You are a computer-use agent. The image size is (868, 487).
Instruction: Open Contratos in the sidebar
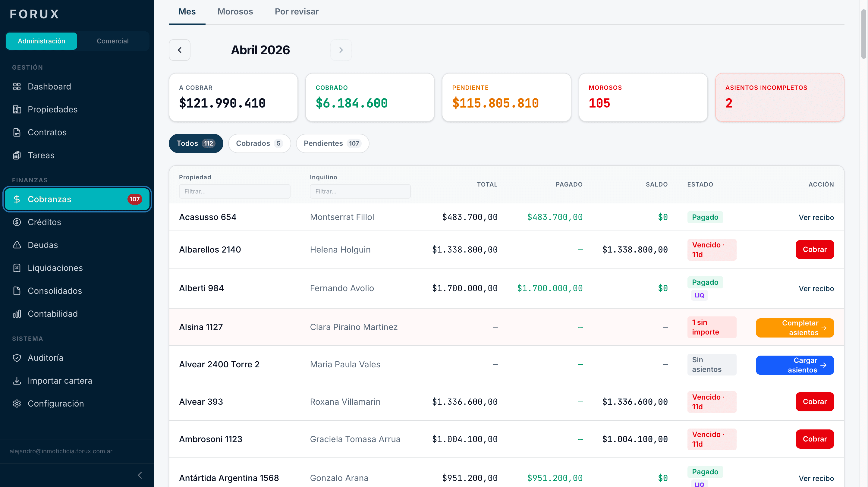(x=77, y=133)
